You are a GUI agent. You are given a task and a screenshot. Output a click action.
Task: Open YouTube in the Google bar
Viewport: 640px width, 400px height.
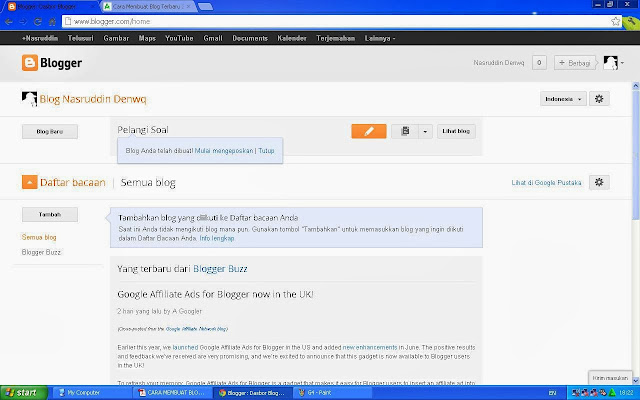pyautogui.click(x=179, y=38)
